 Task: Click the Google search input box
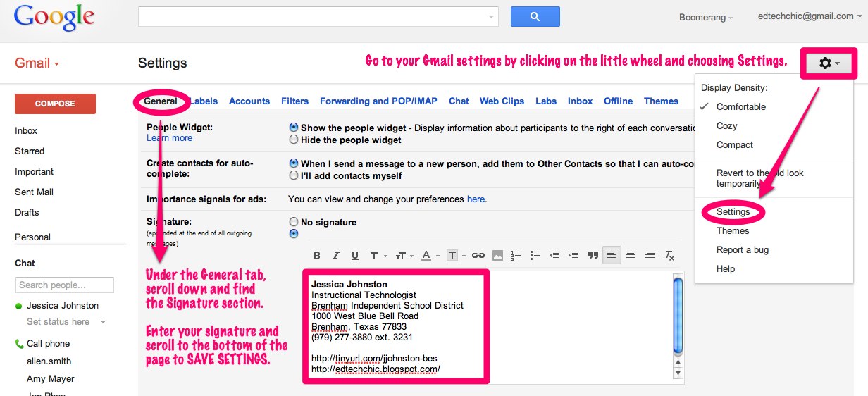point(312,16)
